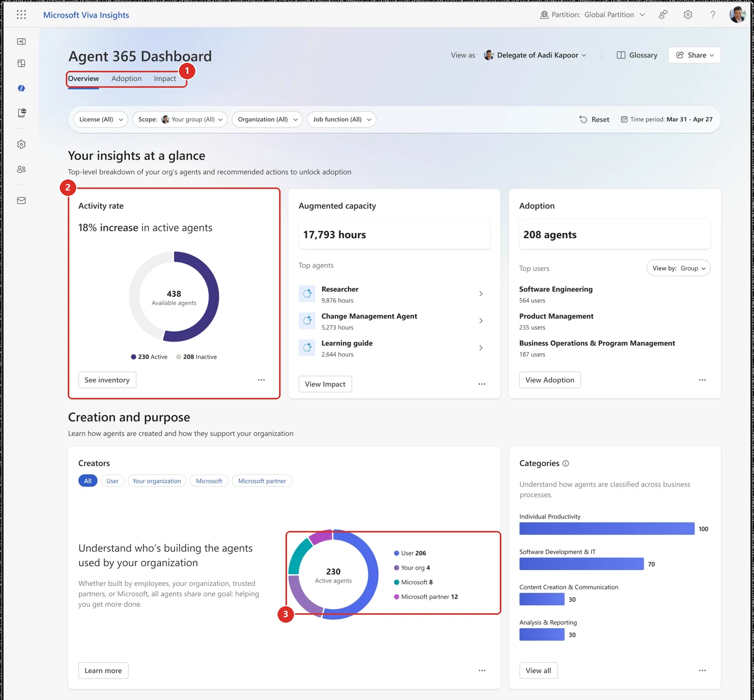Open the View by Group dropdown
Viewport: 754px width, 700px height.
679,268
